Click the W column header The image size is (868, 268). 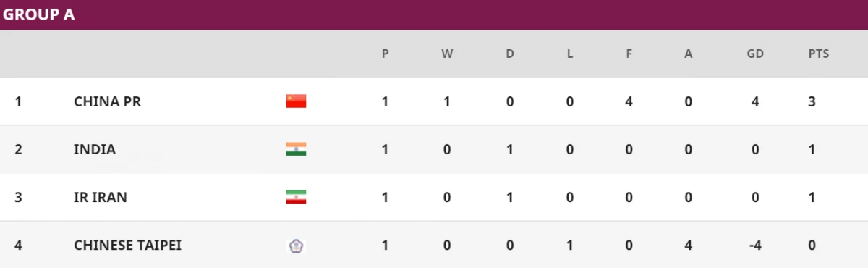pyautogui.click(x=447, y=54)
